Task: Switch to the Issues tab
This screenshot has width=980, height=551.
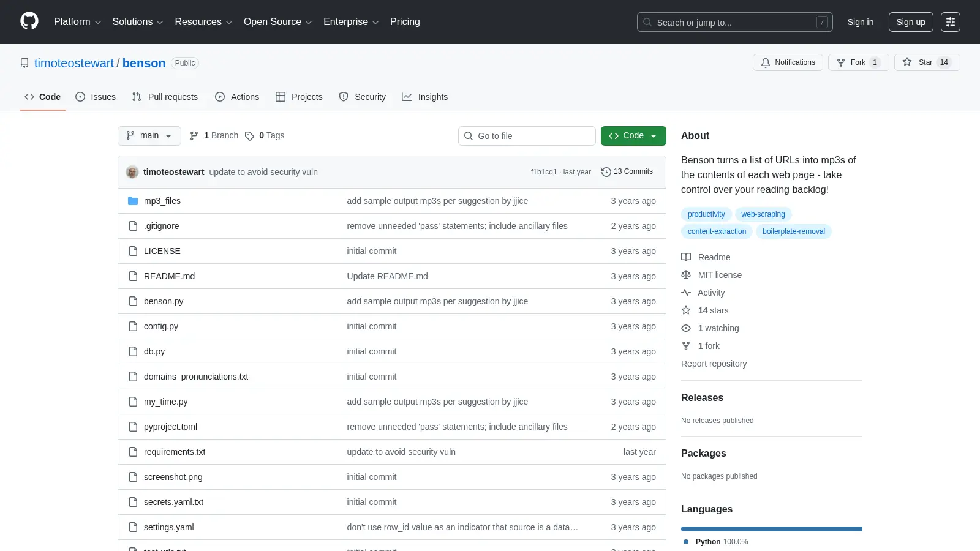Action: (96, 97)
